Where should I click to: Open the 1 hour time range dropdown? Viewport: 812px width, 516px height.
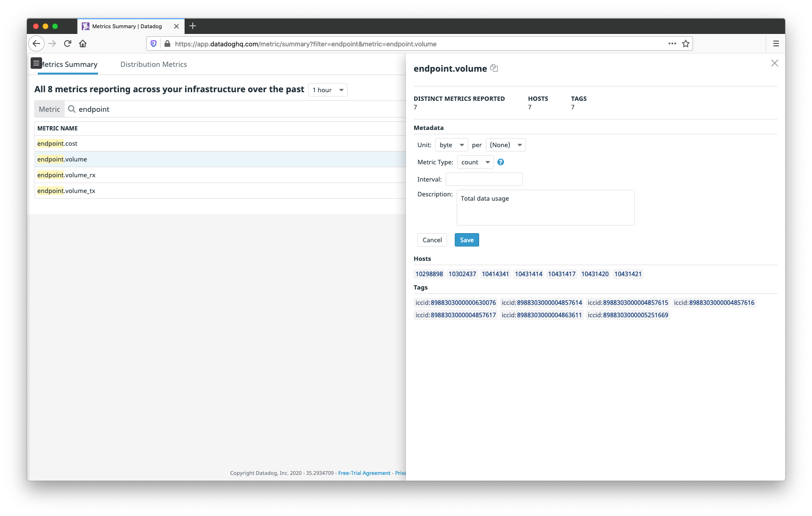pyautogui.click(x=328, y=90)
